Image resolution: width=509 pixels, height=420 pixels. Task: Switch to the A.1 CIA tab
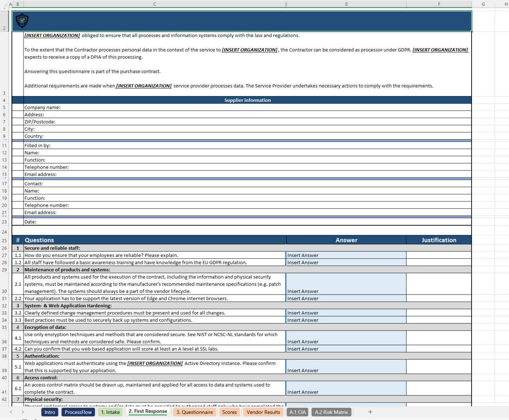pyautogui.click(x=297, y=412)
